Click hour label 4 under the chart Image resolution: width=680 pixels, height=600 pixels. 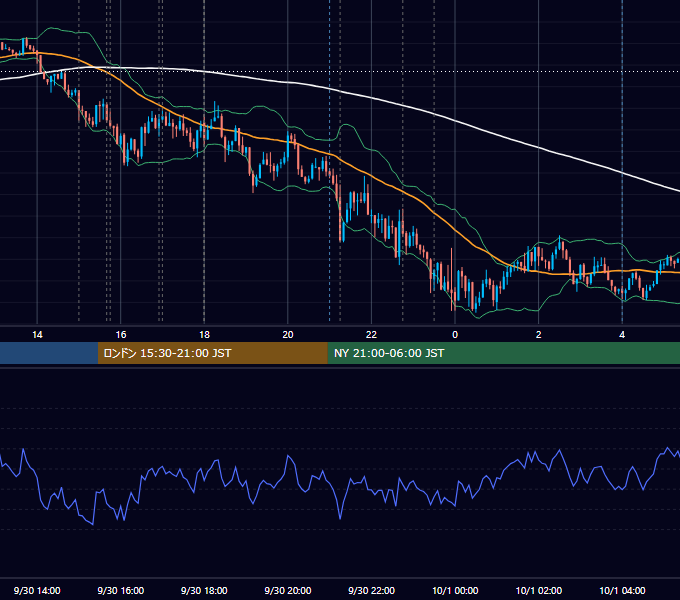pos(622,334)
